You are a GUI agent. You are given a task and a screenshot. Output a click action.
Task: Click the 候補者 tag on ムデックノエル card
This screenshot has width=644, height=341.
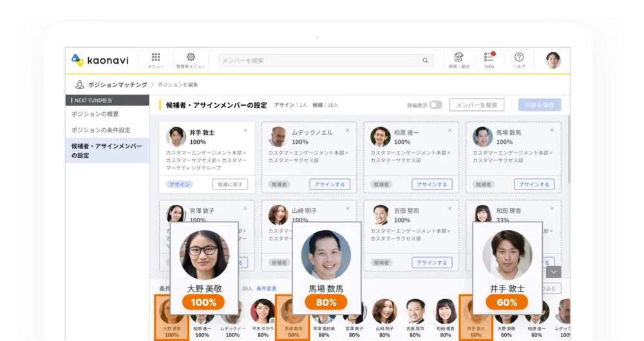(x=279, y=184)
